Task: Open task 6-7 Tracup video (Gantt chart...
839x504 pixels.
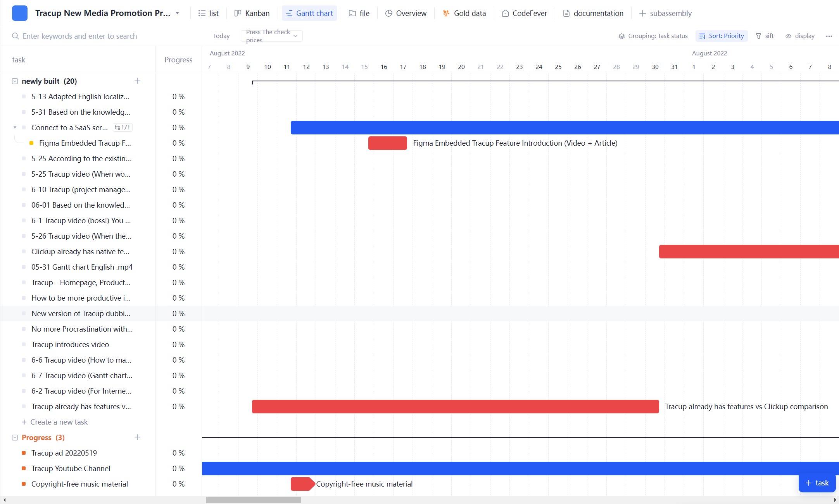Action: [x=82, y=375]
